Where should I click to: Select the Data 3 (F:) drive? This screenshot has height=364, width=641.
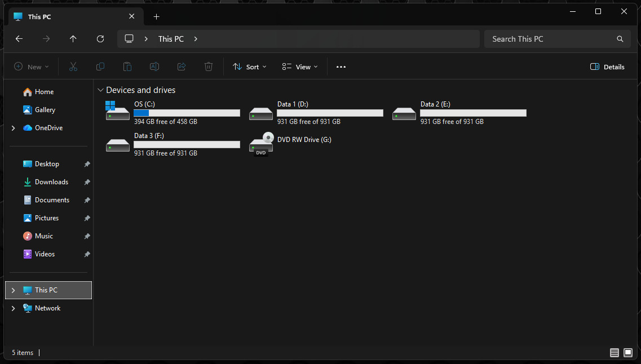pos(173,144)
